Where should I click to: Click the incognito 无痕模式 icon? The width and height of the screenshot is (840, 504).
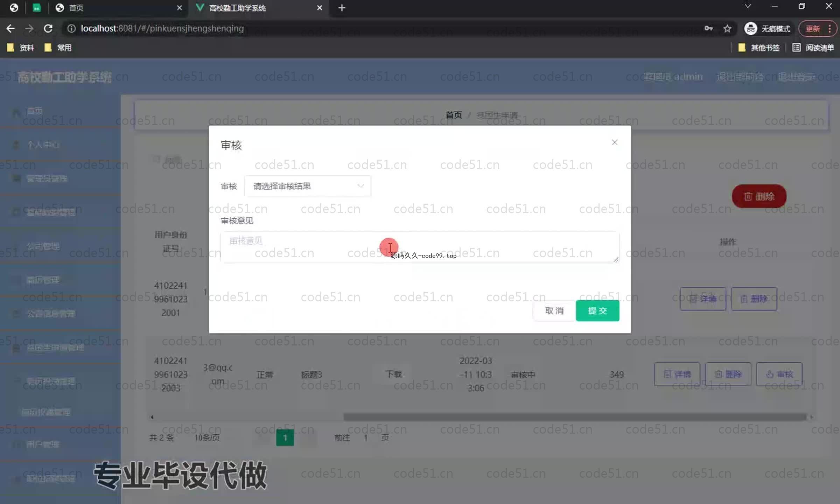[x=750, y=28]
